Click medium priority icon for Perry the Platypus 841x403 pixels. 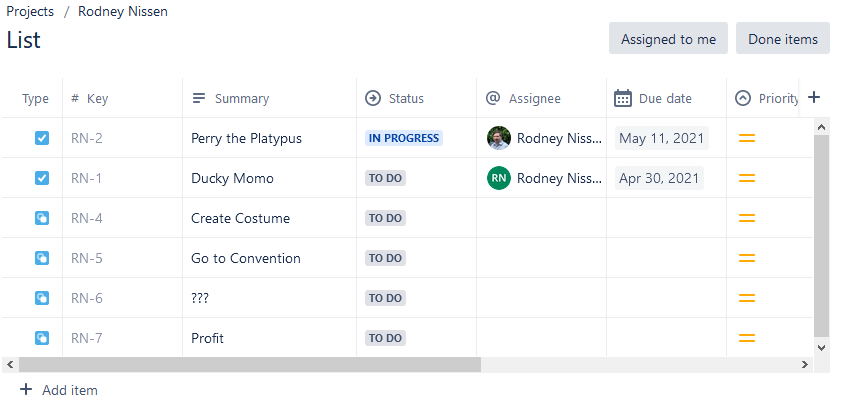[746, 138]
